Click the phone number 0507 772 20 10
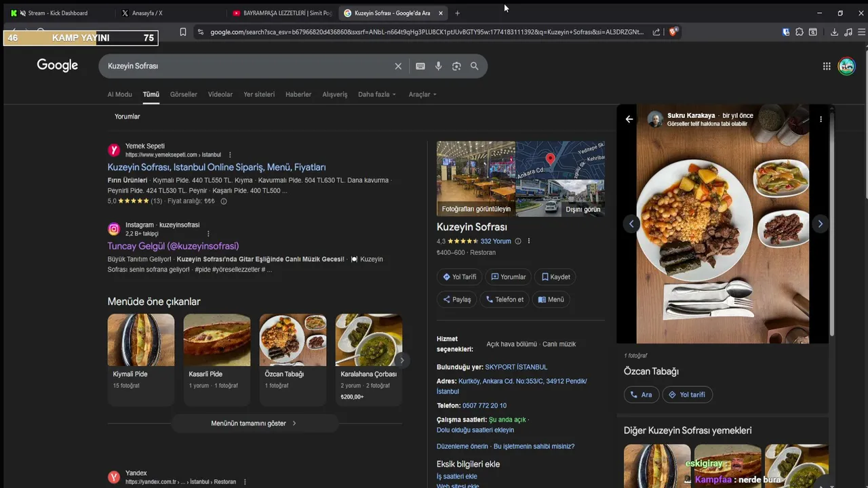The height and width of the screenshot is (488, 868). coord(484,405)
